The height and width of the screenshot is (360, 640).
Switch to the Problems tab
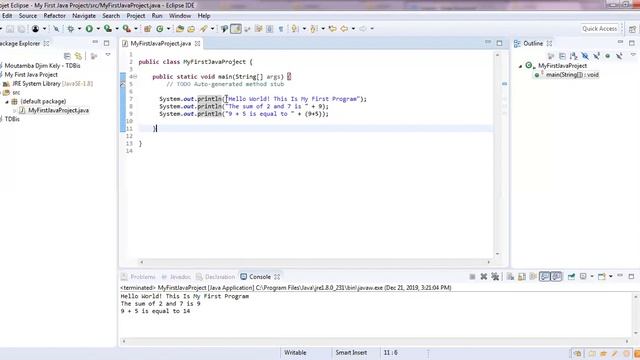pos(138,277)
